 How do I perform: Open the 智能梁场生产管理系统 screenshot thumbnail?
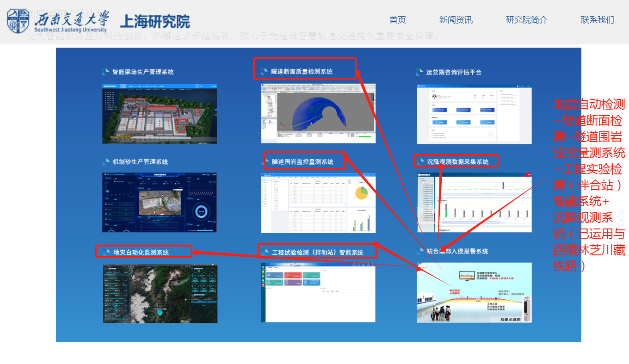(160, 114)
